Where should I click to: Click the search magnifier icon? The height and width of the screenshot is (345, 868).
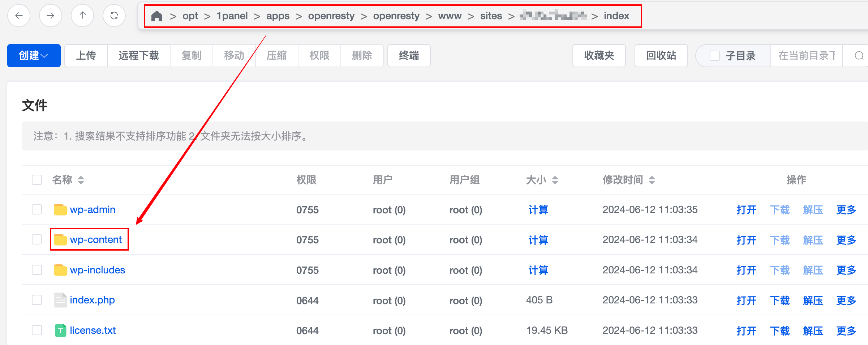tap(859, 56)
